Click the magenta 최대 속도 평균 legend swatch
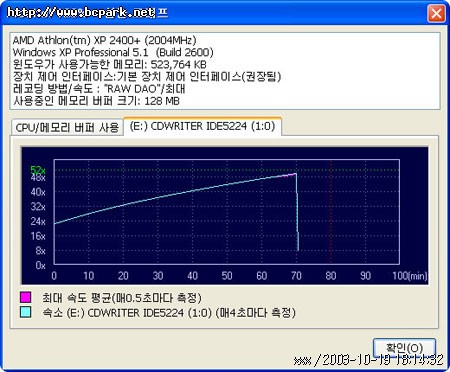This screenshot has width=450, height=372. click(26, 297)
